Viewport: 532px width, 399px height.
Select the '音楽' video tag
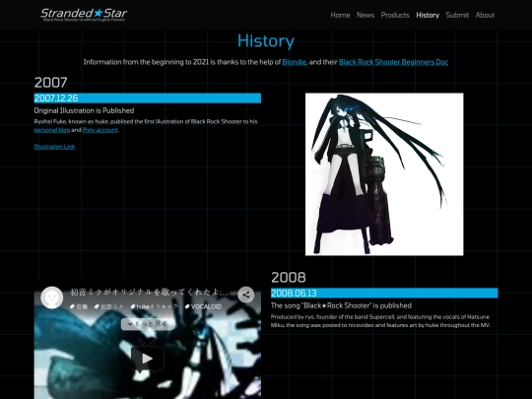pos(79,306)
